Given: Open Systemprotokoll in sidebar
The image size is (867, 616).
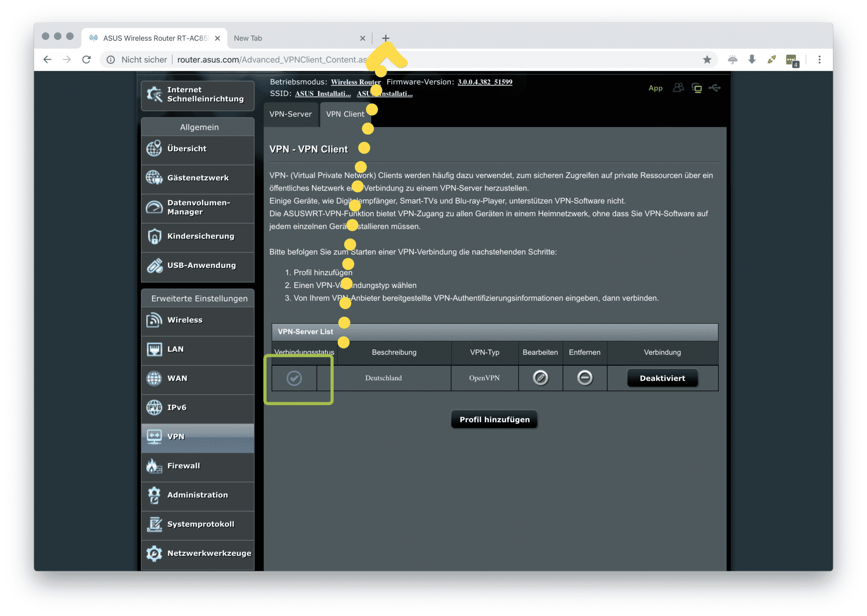Looking at the screenshot, I should (198, 525).
